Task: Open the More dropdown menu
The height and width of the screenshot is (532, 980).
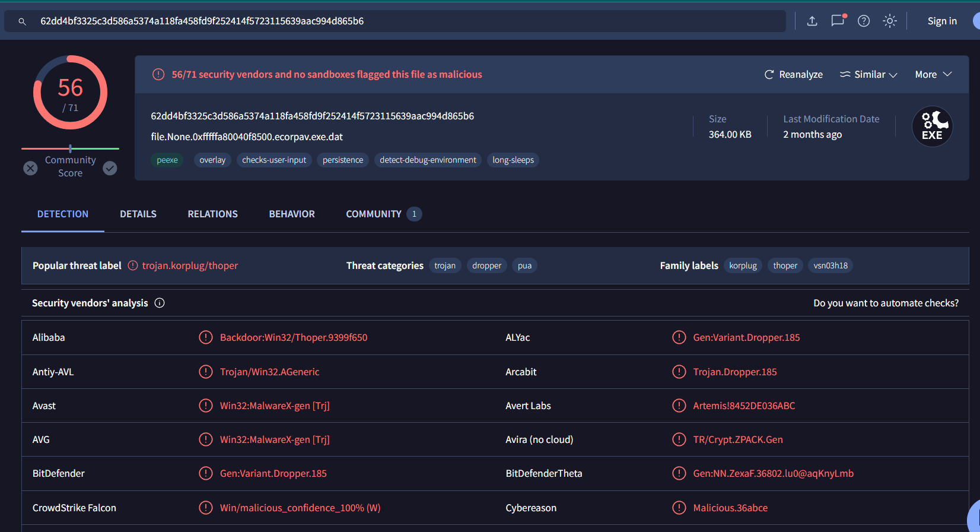Action: click(933, 74)
